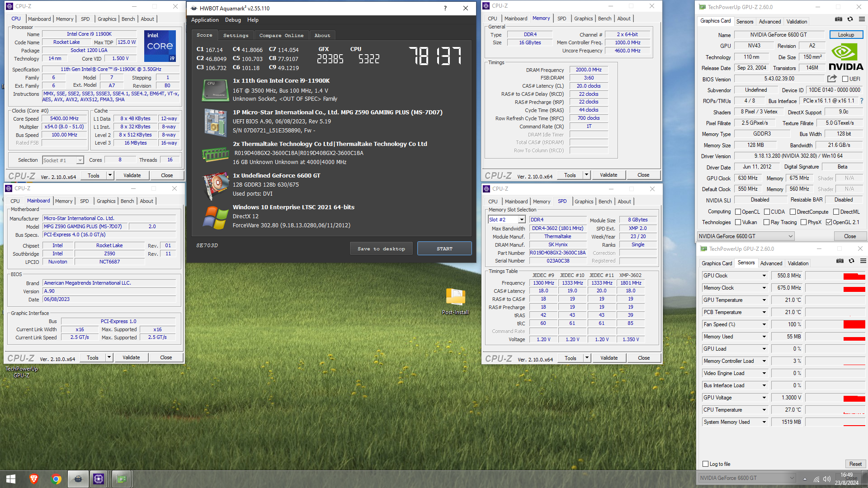Open Caches tab hidden? Select Bench tab in CPU-Z CPU window
The image size is (868, 488).
pyautogui.click(x=128, y=19)
